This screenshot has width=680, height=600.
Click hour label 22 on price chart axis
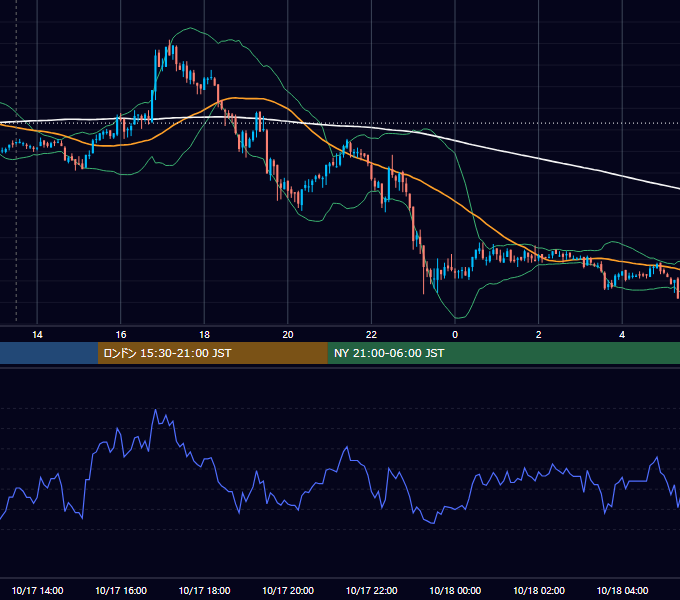[371, 335]
